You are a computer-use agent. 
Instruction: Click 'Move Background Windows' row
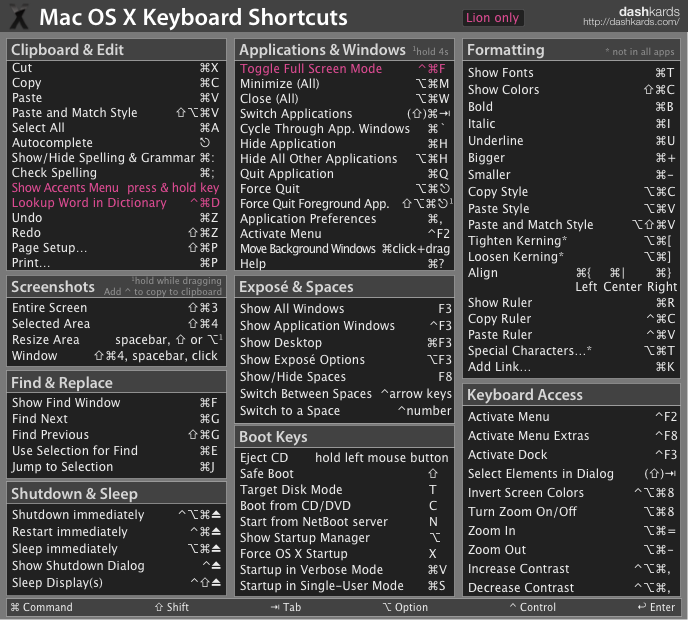coord(344,249)
